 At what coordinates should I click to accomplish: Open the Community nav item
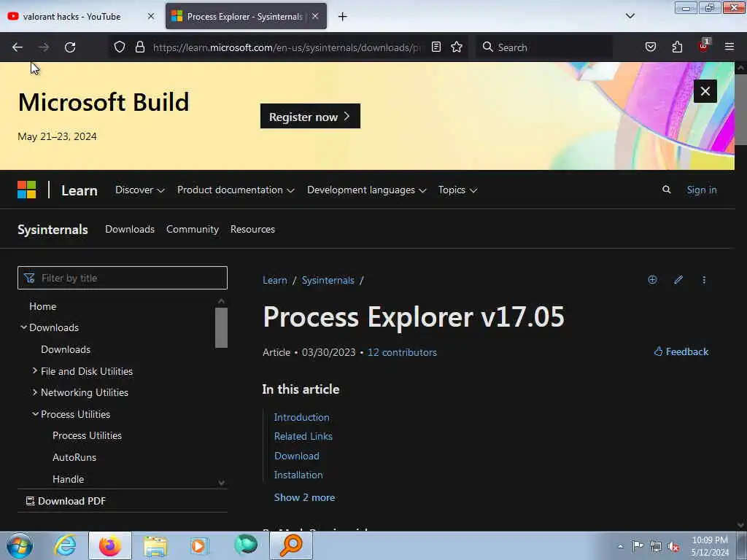click(x=193, y=229)
